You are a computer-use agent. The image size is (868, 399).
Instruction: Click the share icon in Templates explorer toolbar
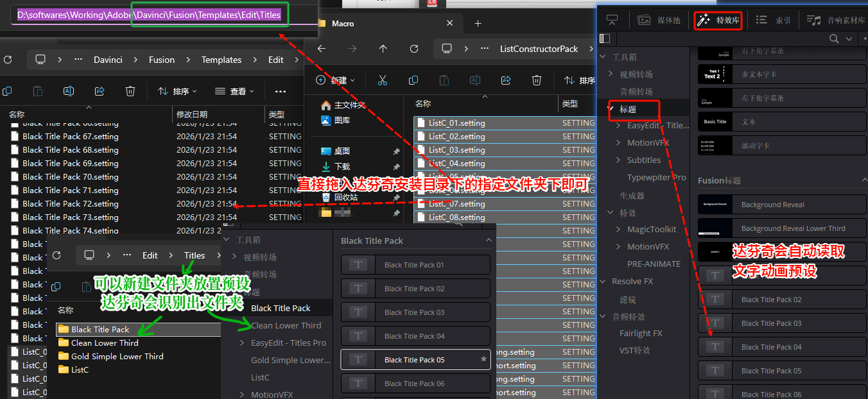100,91
